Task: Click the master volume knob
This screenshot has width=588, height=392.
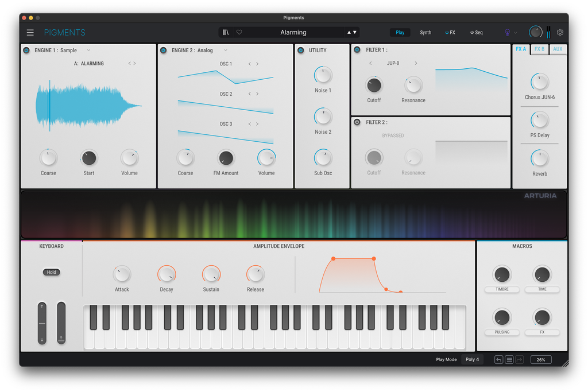Action: (536, 32)
